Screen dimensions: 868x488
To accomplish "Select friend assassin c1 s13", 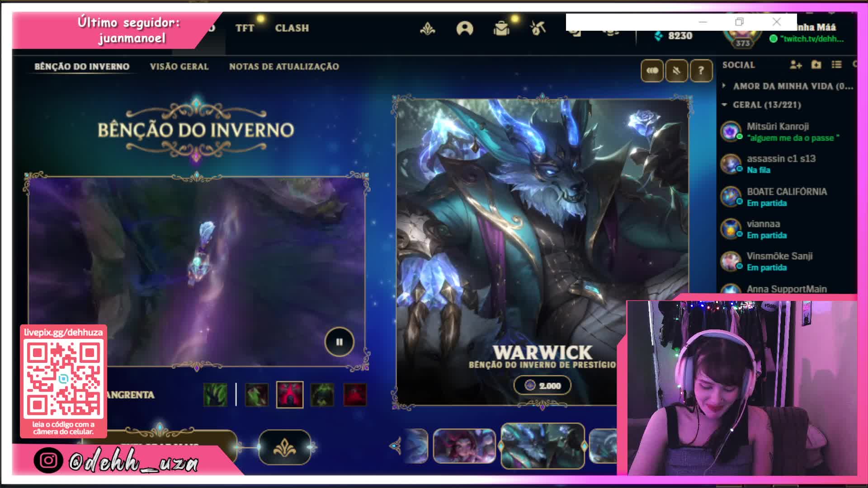I will click(x=787, y=164).
